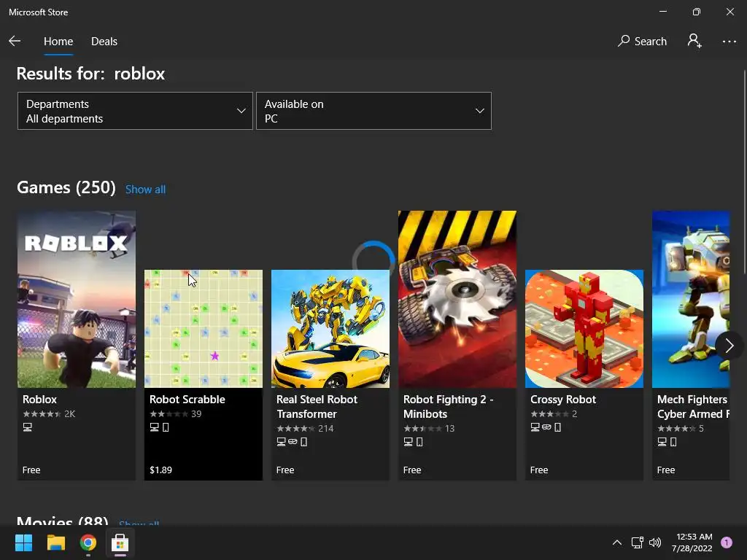Open the Roblox game thumbnail
747x560 pixels.
click(76, 299)
